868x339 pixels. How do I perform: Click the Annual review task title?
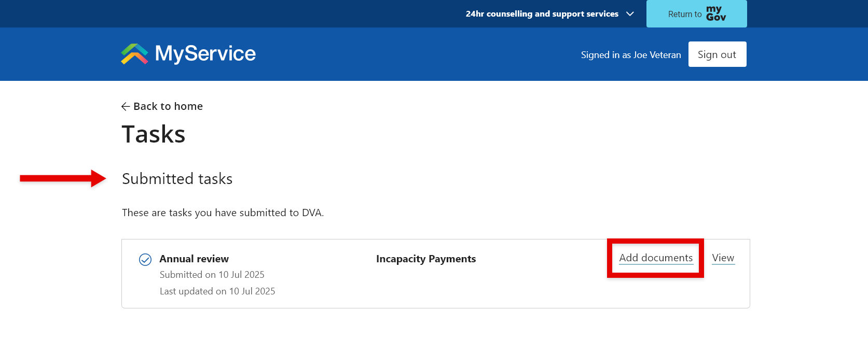(x=194, y=259)
